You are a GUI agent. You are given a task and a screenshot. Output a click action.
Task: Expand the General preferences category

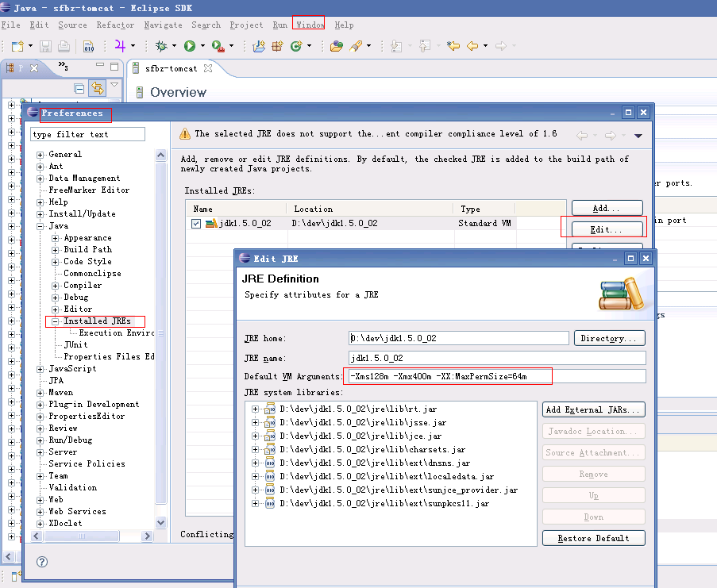click(40, 155)
